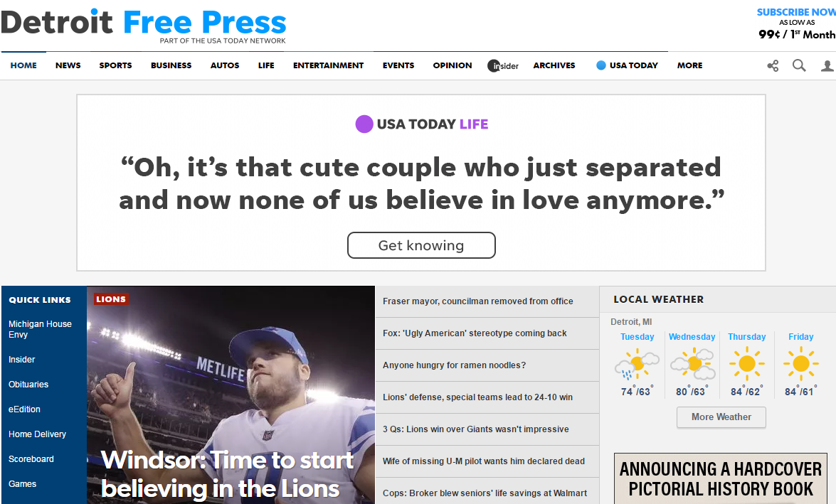Click the Lions quarterback feature photo
This screenshot has height=504, width=836.
click(231, 377)
